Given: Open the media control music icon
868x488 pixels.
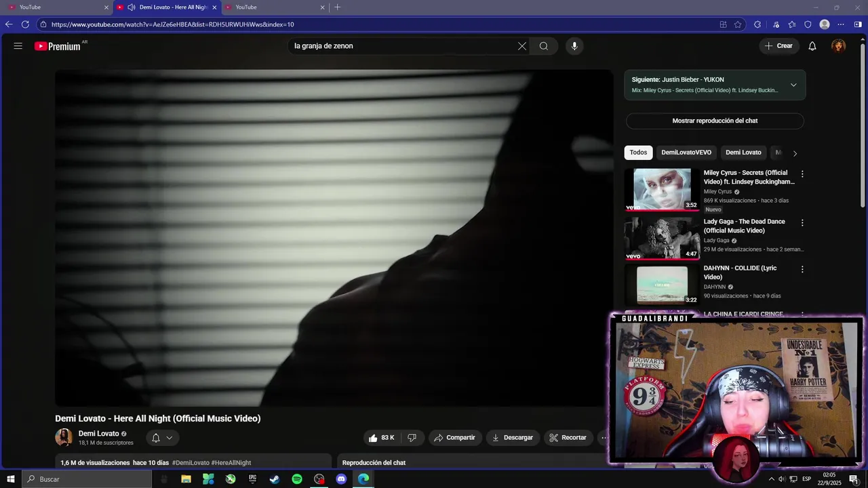Looking at the screenshot, I should 776,24.
